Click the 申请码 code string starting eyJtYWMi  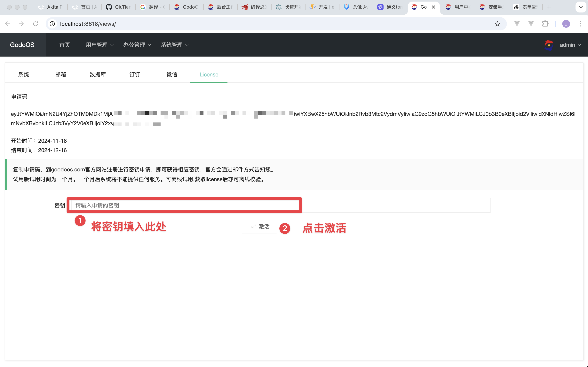tap(293, 119)
